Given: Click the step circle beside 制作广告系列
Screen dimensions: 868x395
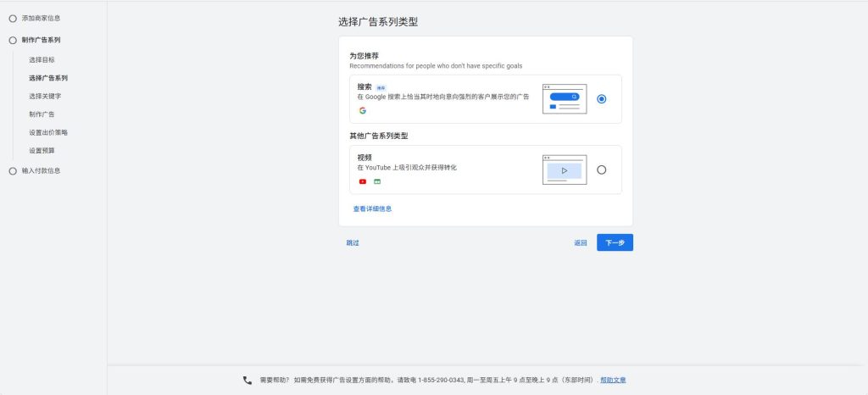Looking at the screenshot, I should [x=13, y=40].
